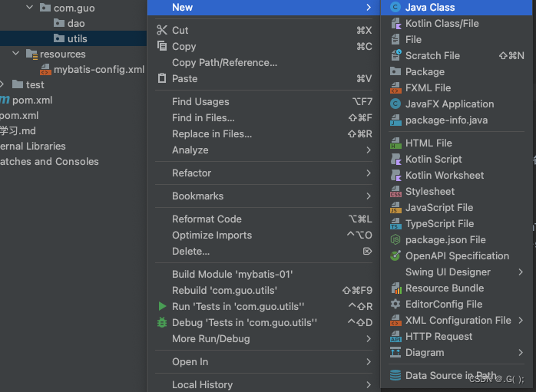Open More Run/Debug submenu
Screen dimensions: 536x392
pyautogui.click(x=263, y=339)
